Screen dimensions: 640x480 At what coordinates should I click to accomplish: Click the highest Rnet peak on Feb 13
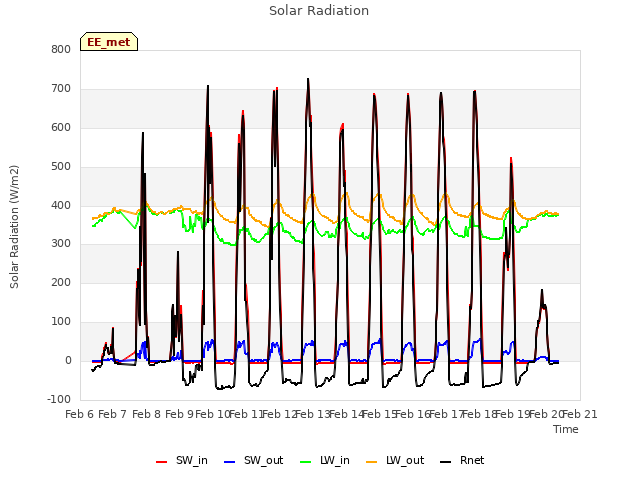click(x=308, y=79)
